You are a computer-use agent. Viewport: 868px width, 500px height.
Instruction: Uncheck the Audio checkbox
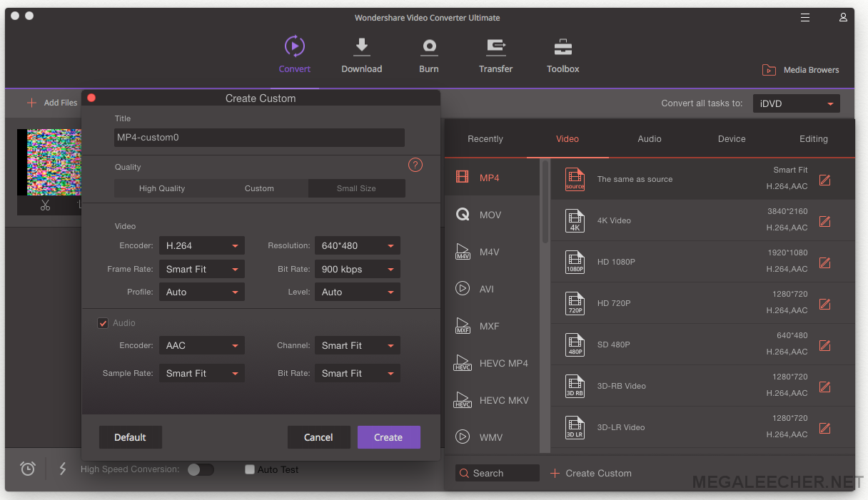[103, 323]
